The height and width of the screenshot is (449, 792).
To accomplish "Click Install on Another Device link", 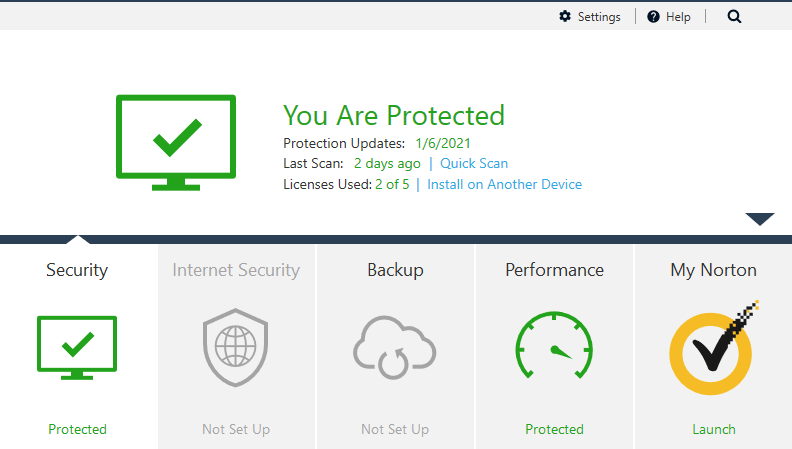I will click(504, 184).
